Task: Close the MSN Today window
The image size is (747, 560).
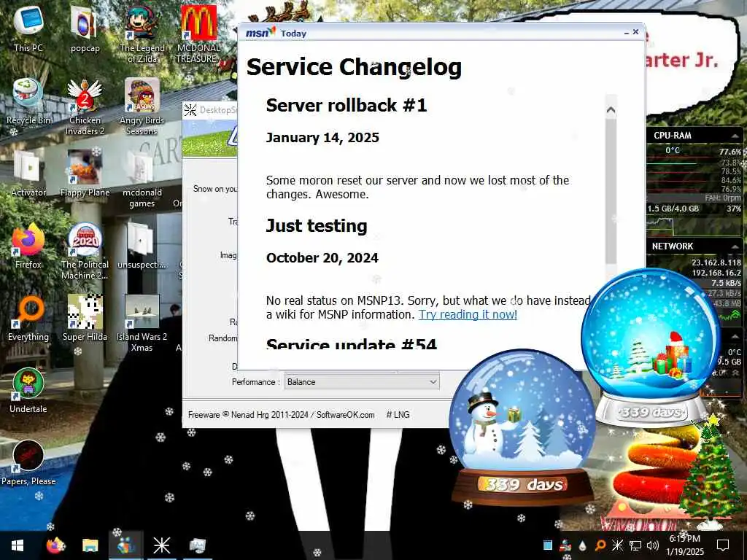Action: (635, 32)
